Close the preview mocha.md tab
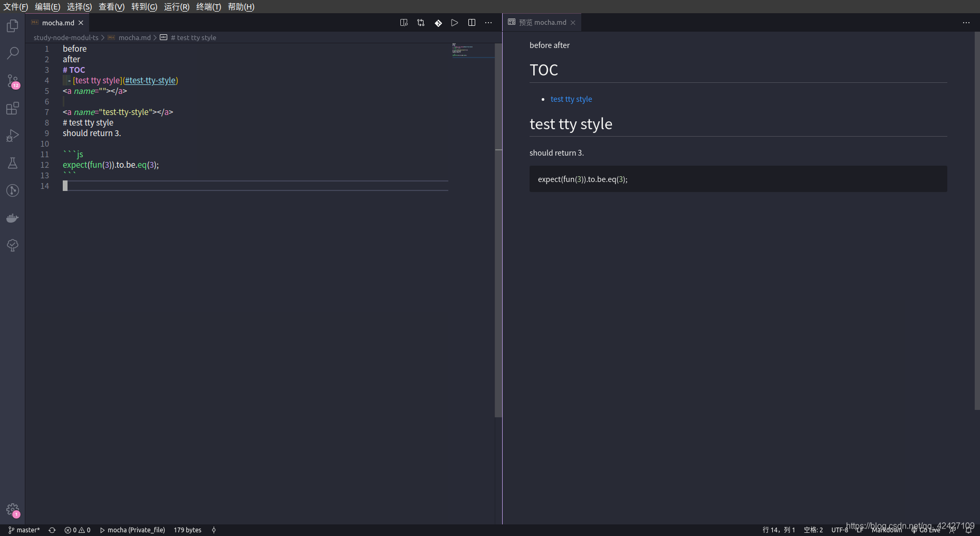980x536 pixels. coord(573,23)
